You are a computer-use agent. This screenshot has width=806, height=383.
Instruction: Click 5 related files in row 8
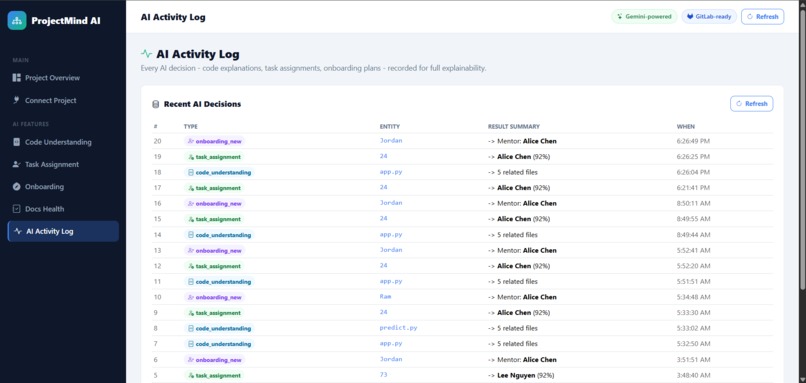[512, 328]
